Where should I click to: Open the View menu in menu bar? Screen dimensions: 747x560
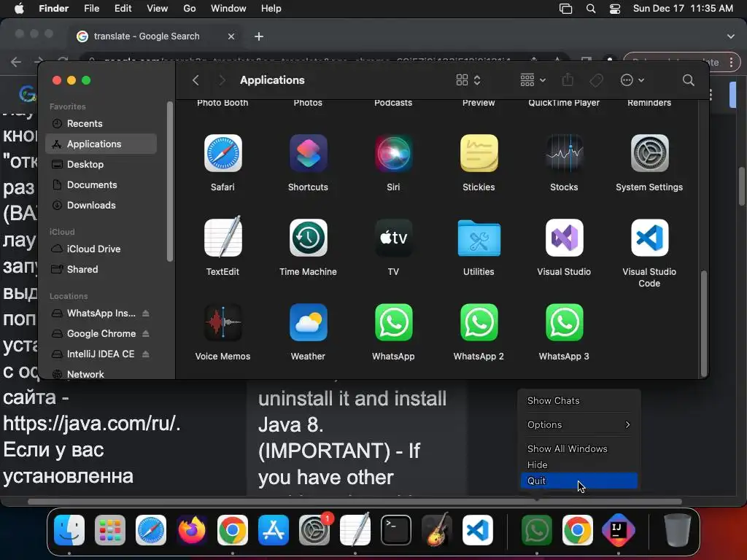(158, 9)
